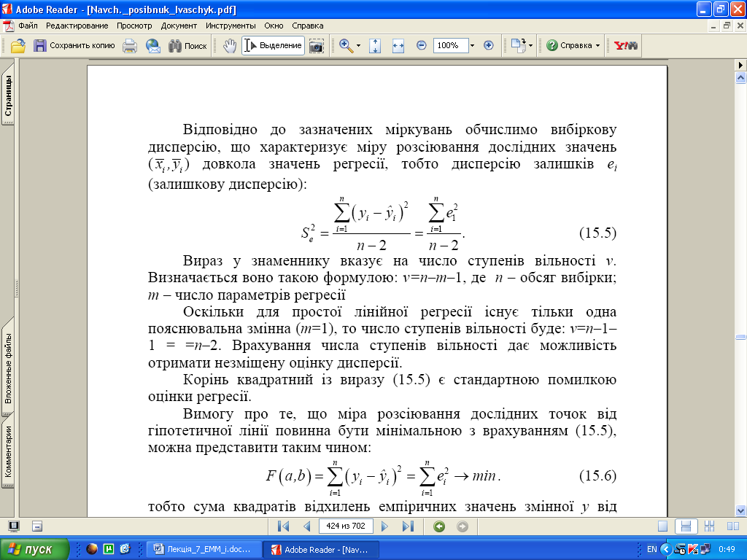Switch to Лекція_7_EMM_i.doc taskbar window
The image size is (747, 560).
[204, 550]
